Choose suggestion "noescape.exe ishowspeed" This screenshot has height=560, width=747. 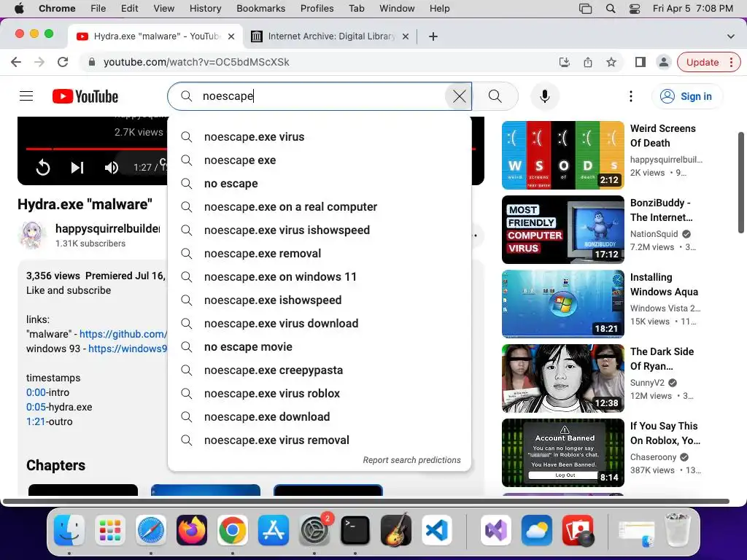(x=320, y=300)
